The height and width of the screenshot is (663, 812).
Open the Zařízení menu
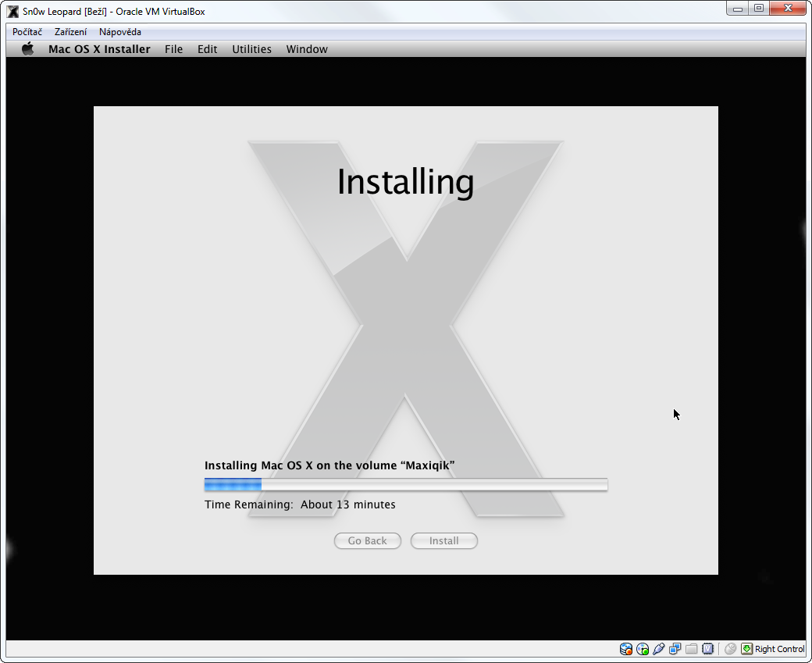click(x=70, y=31)
